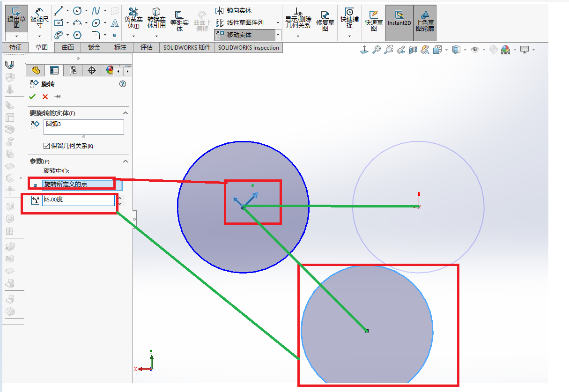569x392 pixels.
Task: Click Display/Delete Relations (显示/删除几何关系)
Action: pyautogui.click(x=298, y=18)
